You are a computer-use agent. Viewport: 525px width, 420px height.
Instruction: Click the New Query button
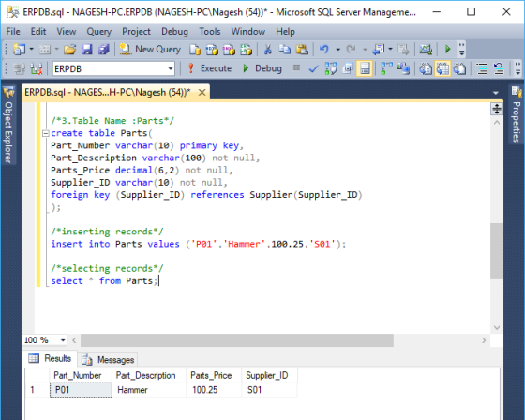150,50
